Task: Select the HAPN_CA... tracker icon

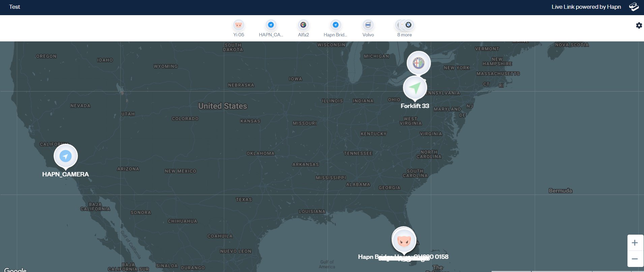Action: (271, 25)
